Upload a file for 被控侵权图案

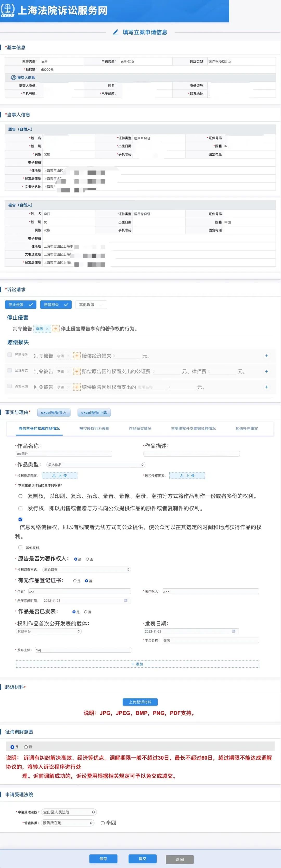(x=187, y=476)
